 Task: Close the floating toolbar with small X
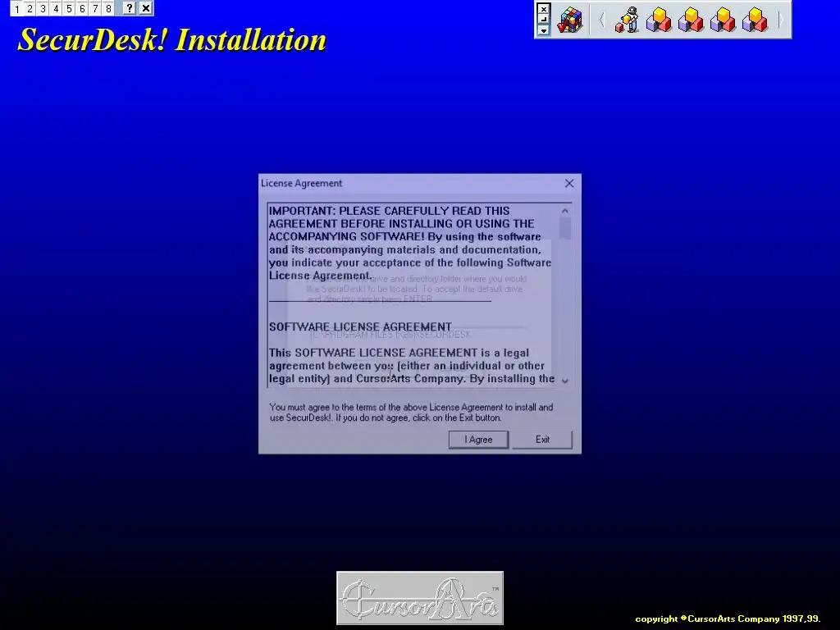pos(543,8)
